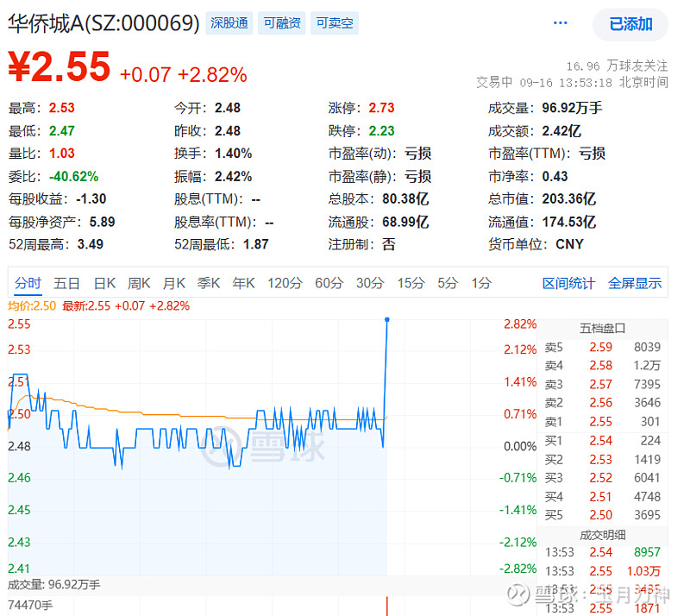
Task: Click the 成交明细 panel header
Action: click(x=602, y=535)
